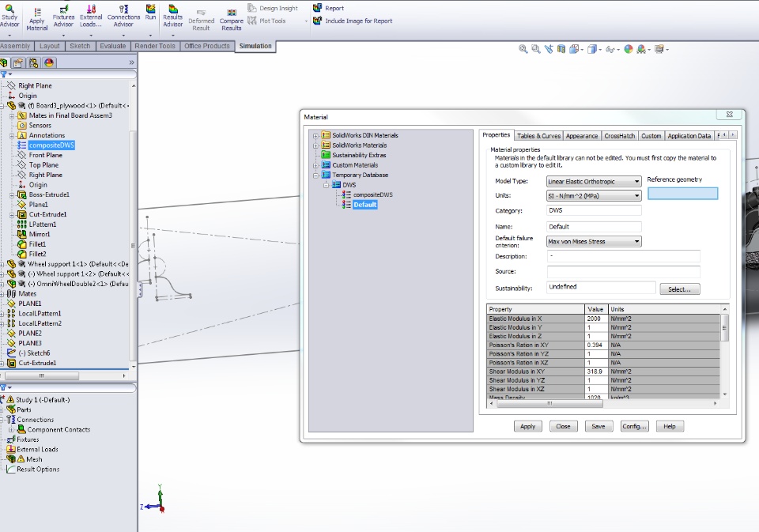Click the Apply Material toolbar icon
Image resolution: width=759 pixels, height=532 pixels.
point(37,19)
